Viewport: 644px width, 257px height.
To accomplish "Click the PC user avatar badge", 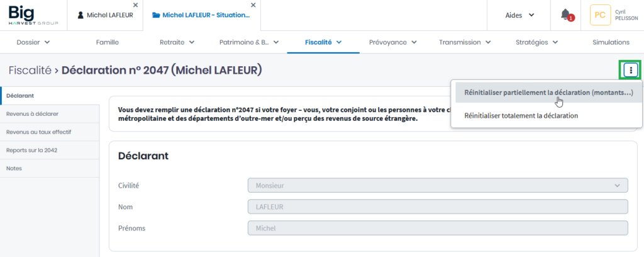I will tap(600, 15).
